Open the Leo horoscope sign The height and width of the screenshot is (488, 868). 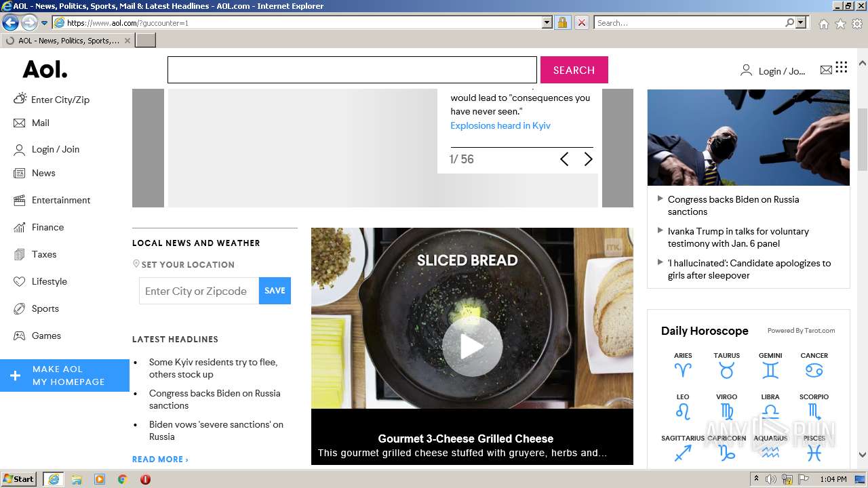[683, 407]
